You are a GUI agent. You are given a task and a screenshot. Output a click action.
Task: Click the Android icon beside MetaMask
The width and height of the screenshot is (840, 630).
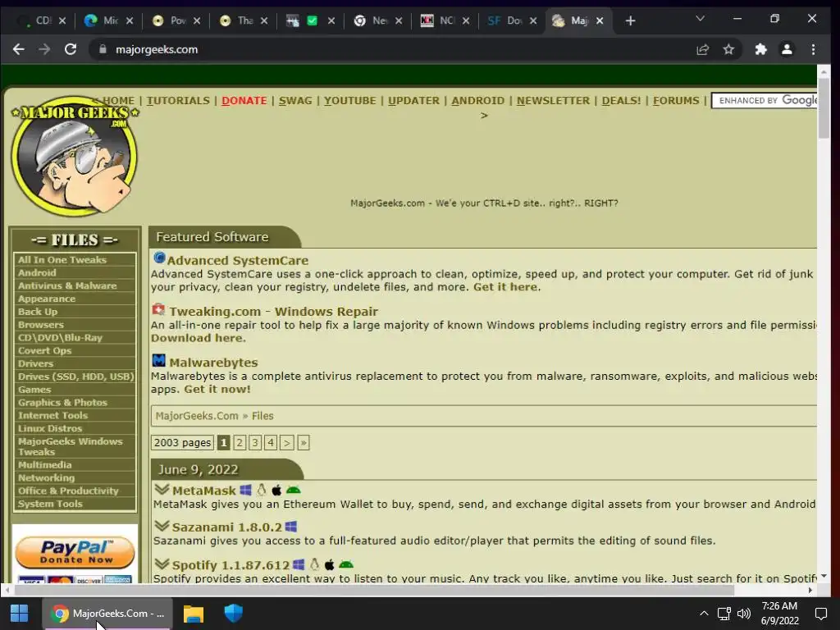[294, 490]
